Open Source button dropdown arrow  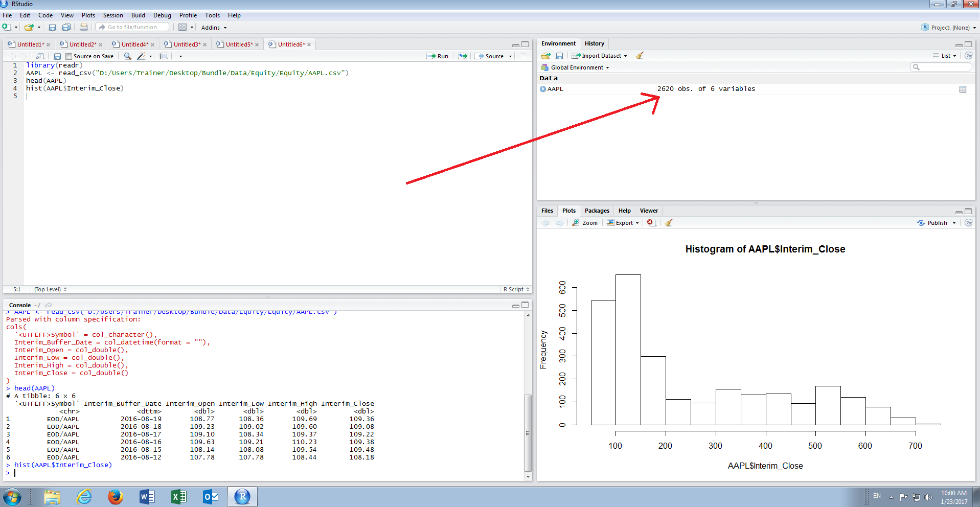[510, 57]
